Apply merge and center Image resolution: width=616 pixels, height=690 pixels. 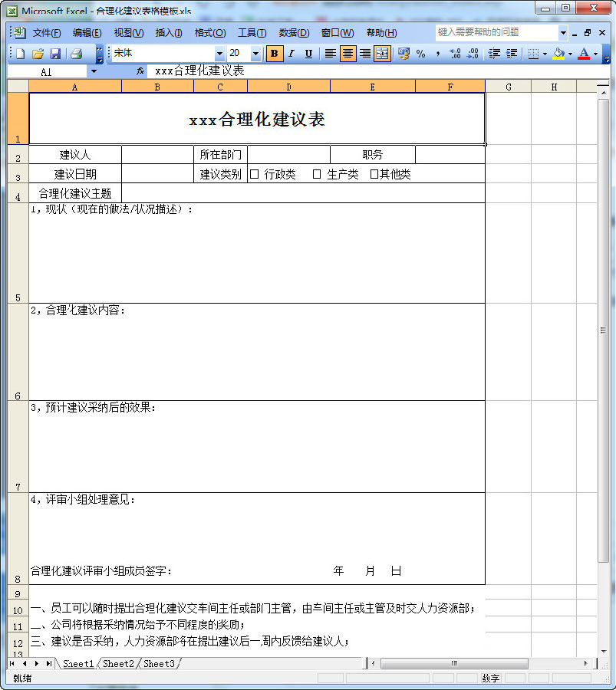coord(382,54)
